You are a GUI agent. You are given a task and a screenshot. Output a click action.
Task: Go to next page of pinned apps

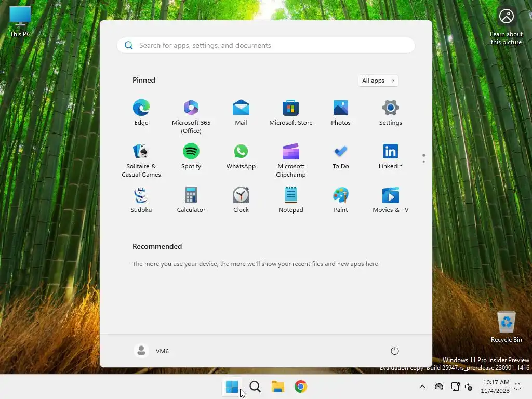coord(424,162)
